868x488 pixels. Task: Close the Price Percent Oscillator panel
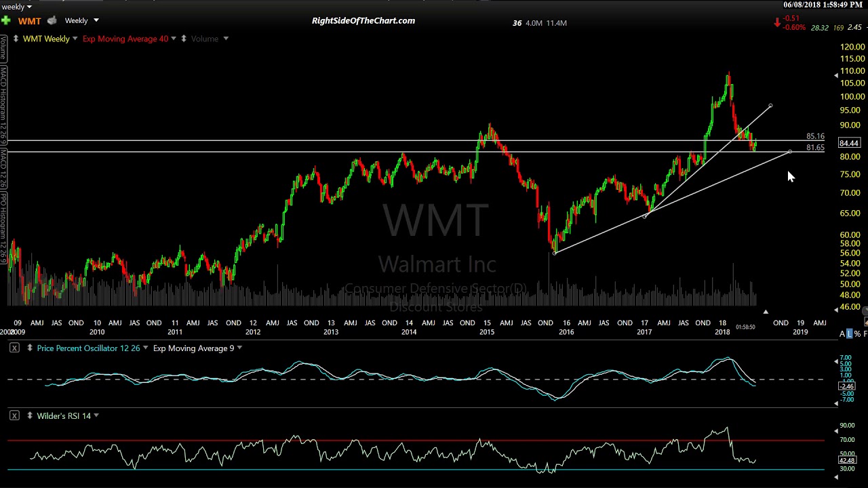click(x=14, y=348)
